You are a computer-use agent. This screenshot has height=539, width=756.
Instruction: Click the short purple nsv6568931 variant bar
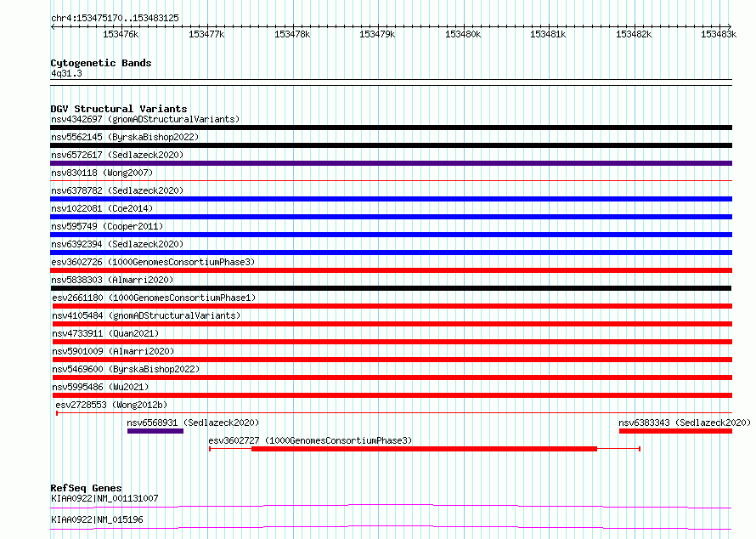[155, 431]
